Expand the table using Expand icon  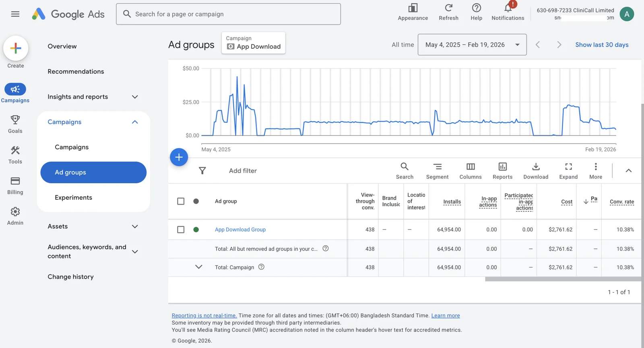568,171
